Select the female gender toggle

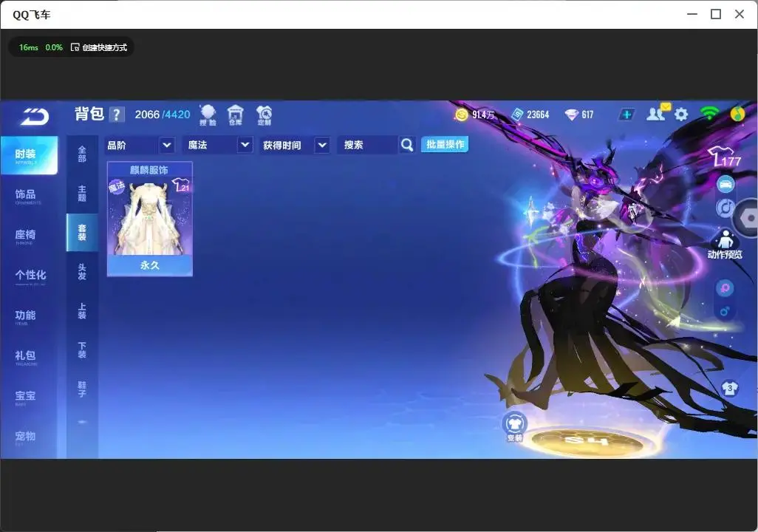pos(725,288)
